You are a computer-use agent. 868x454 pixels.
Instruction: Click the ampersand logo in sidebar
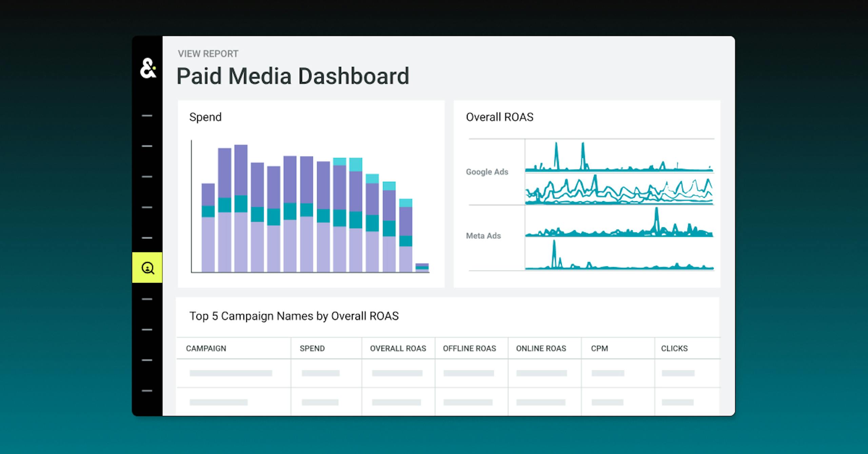coord(148,68)
